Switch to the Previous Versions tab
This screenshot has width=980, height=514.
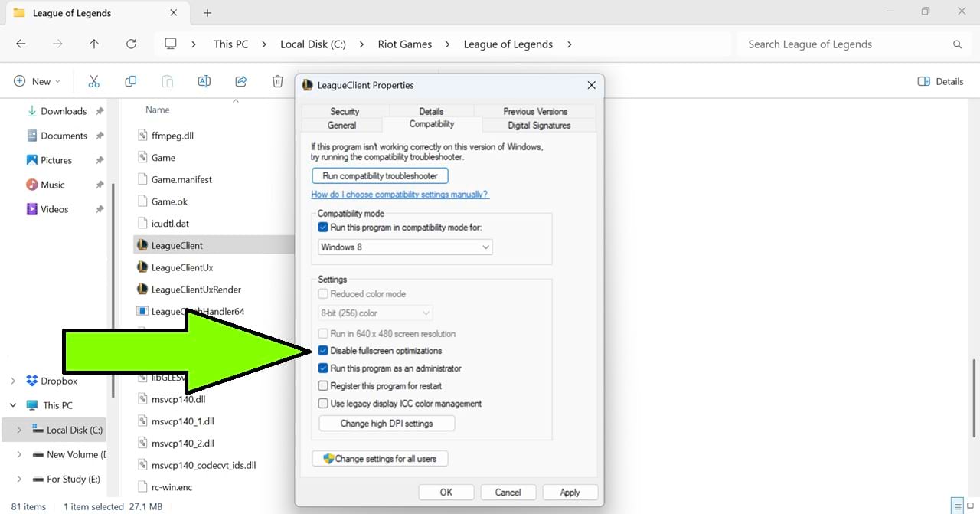point(535,111)
